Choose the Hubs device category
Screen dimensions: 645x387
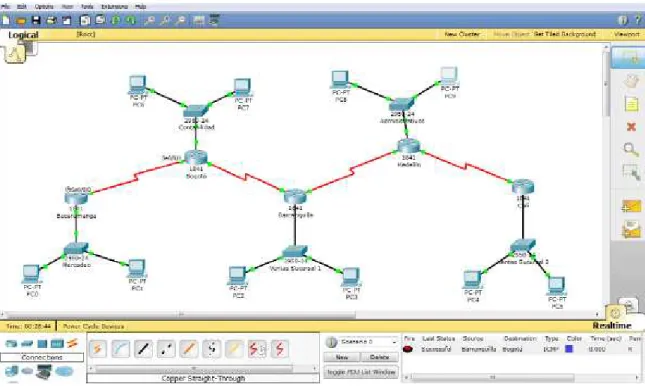point(42,343)
